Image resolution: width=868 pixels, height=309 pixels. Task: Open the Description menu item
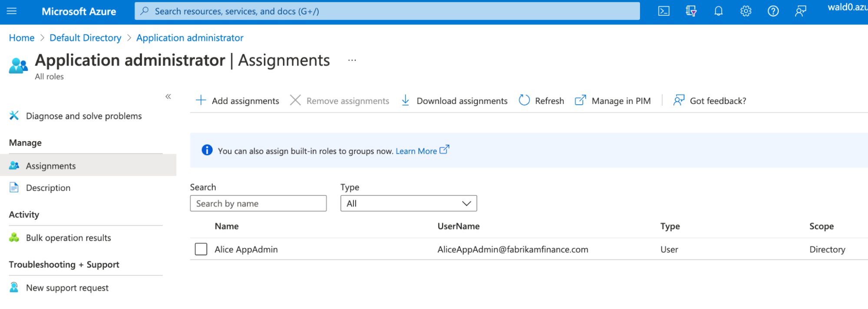(x=48, y=188)
